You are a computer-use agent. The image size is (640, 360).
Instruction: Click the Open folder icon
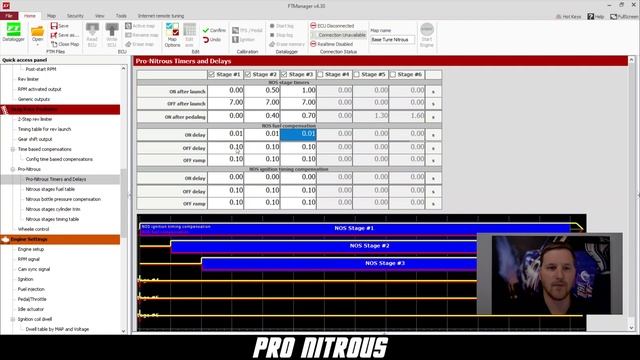coord(37,31)
